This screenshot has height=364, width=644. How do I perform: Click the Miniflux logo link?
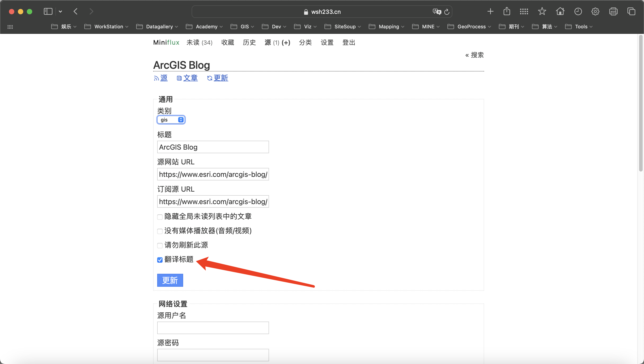coord(166,42)
